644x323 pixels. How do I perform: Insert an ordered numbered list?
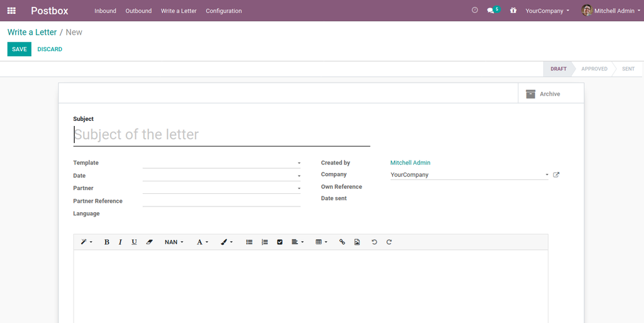click(265, 242)
